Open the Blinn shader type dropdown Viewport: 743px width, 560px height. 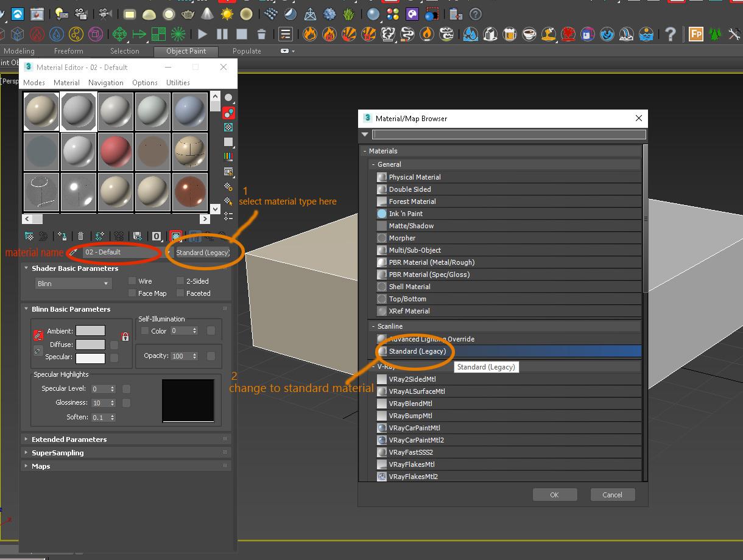coord(73,284)
